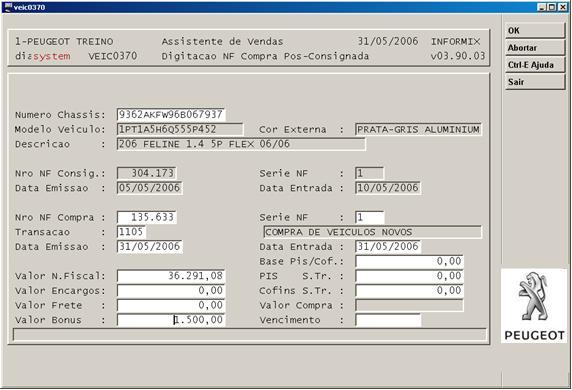This screenshot has height=390, width=572.
Task: Click the Peugeot lion logo
Action: [534, 296]
